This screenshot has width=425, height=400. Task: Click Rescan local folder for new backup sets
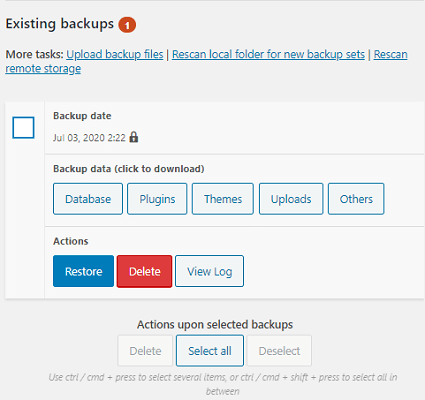(268, 54)
